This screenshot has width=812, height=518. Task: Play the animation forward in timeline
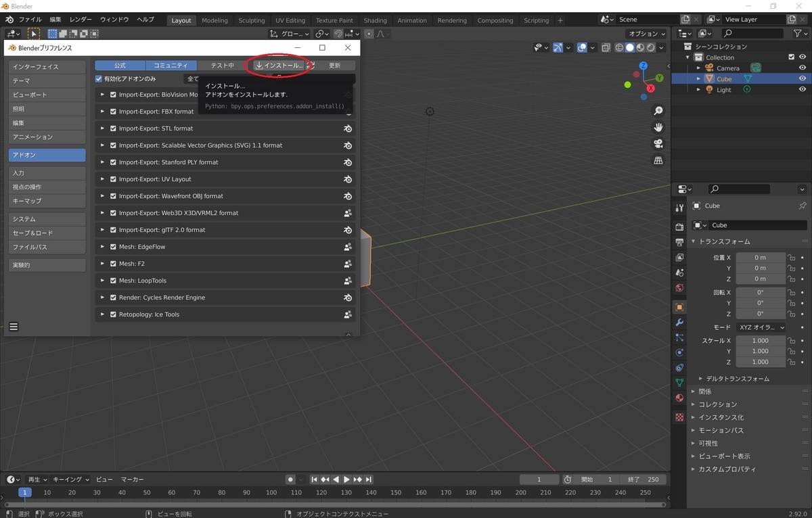[347, 479]
